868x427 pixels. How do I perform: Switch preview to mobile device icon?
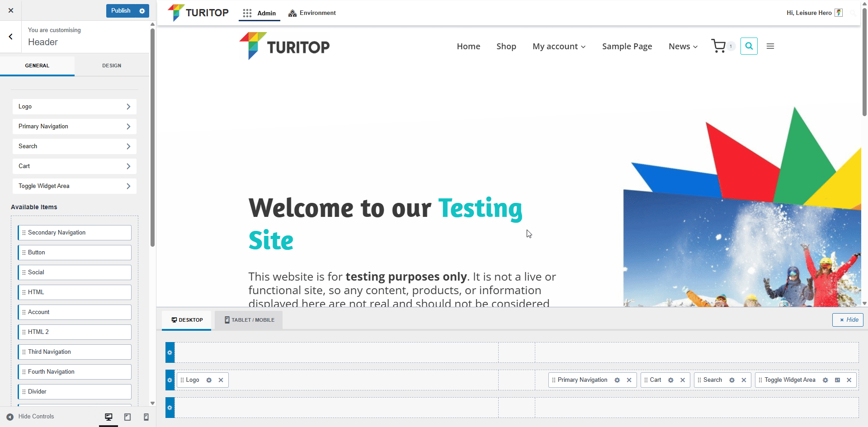[146, 417]
